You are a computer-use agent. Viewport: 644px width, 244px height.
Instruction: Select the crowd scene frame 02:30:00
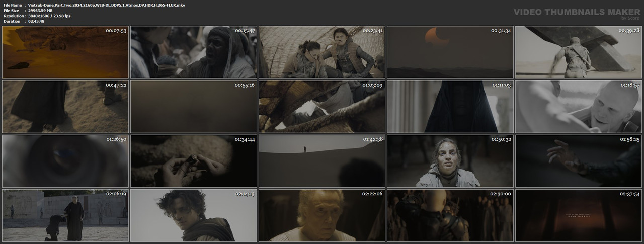tap(450, 215)
